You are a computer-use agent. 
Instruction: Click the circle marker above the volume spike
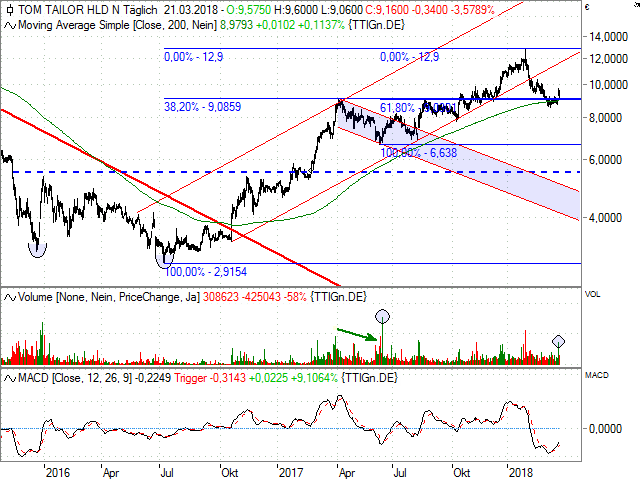click(382, 316)
